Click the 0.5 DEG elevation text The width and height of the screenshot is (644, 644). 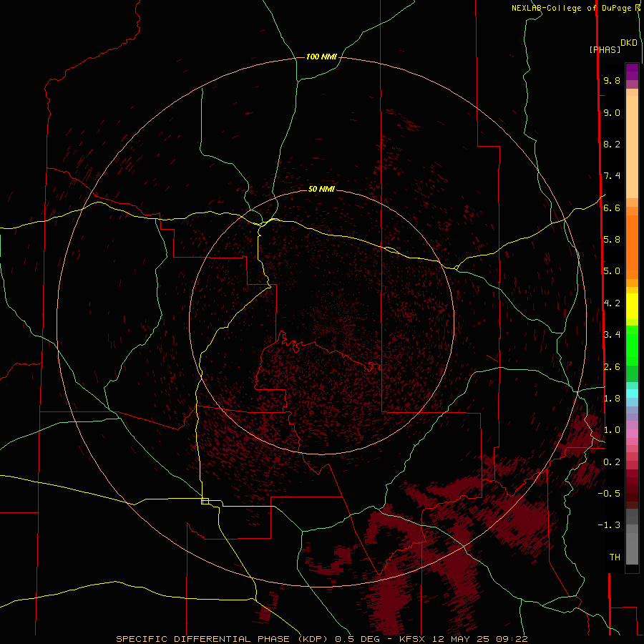click(x=359, y=639)
